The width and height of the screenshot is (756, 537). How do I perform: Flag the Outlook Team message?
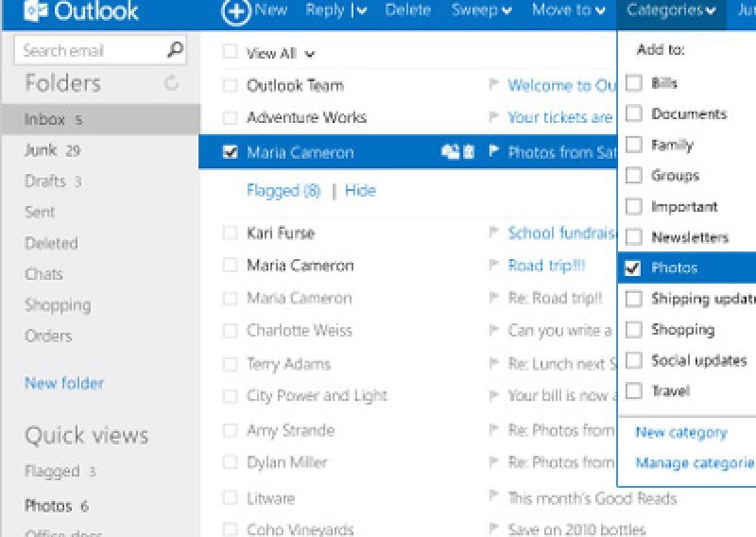coord(493,84)
